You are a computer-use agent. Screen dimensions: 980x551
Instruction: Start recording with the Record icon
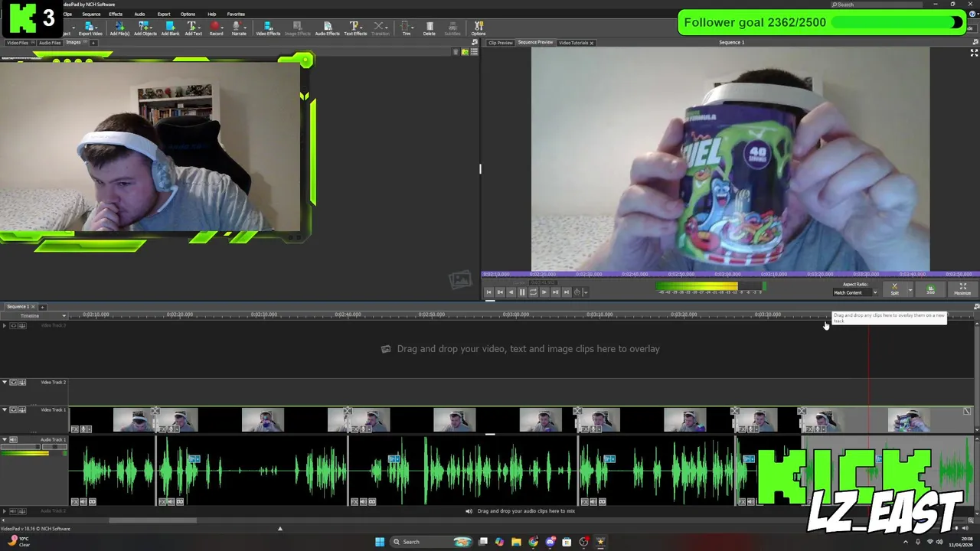[216, 29]
